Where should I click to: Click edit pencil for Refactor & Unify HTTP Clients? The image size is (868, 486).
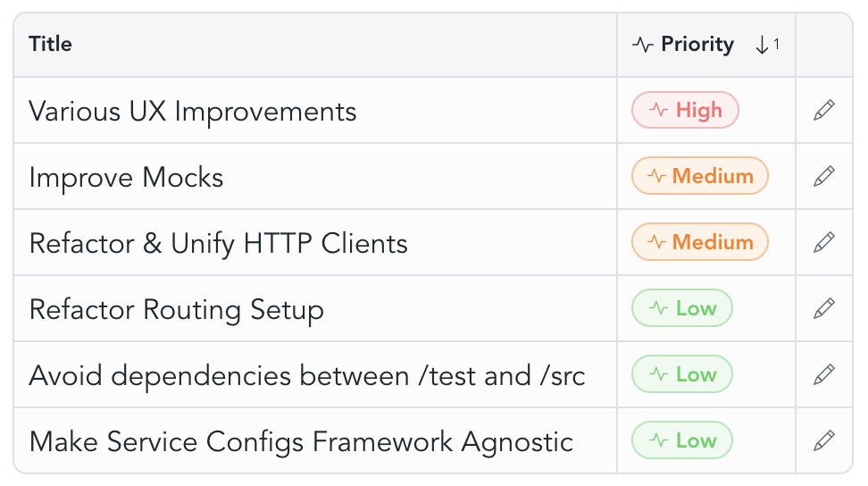pos(824,243)
